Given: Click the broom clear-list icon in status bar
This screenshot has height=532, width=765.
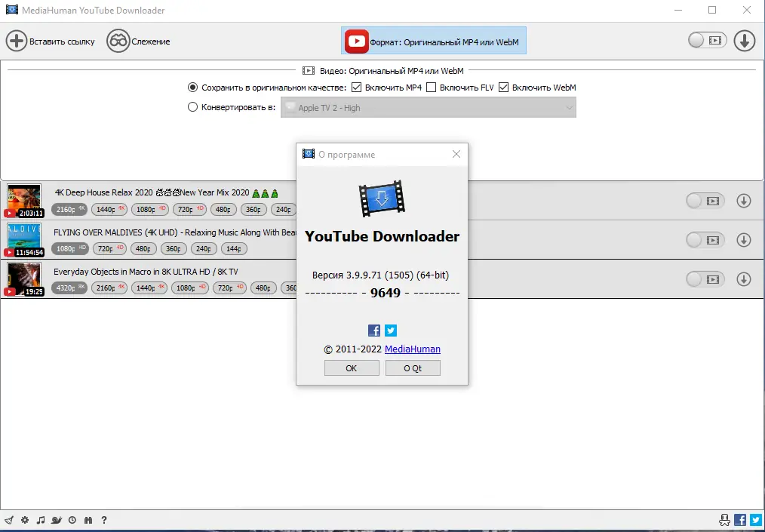Looking at the screenshot, I should 9,520.
